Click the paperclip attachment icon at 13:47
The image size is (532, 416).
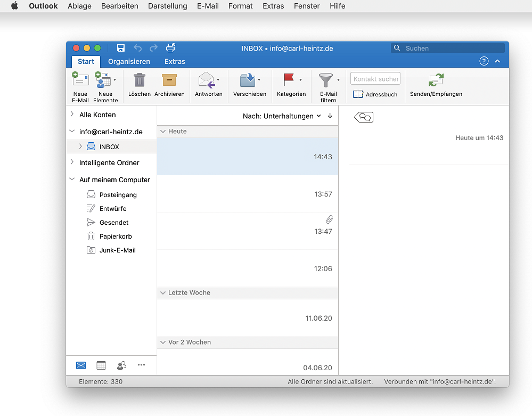tap(329, 219)
